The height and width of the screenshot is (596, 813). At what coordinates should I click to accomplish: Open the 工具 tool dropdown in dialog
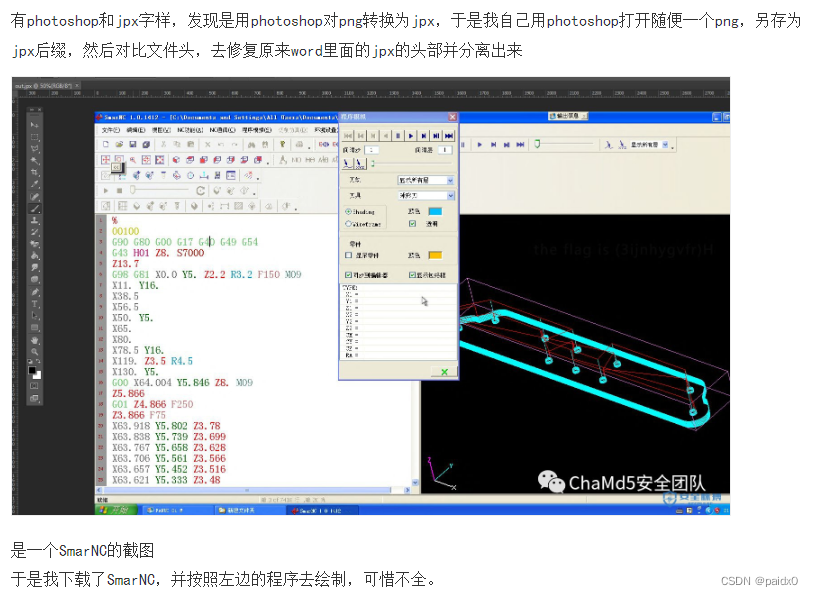point(426,196)
